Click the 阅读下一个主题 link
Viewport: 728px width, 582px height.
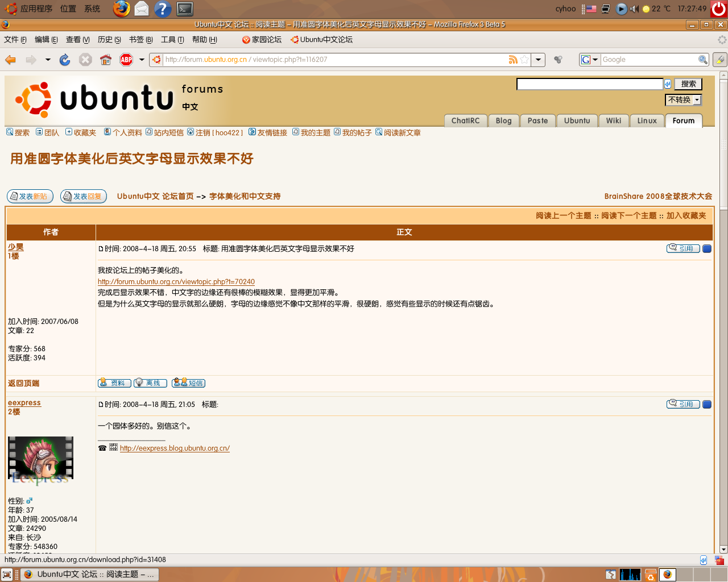pyautogui.click(x=628, y=216)
